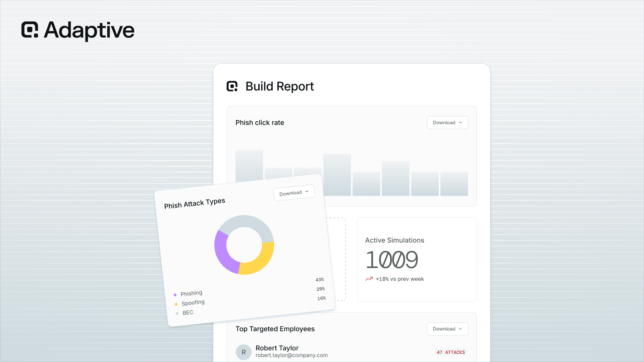Click the Active Simulations heading
The height and width of the screenshot is (362, 644).
click(394, 240)
